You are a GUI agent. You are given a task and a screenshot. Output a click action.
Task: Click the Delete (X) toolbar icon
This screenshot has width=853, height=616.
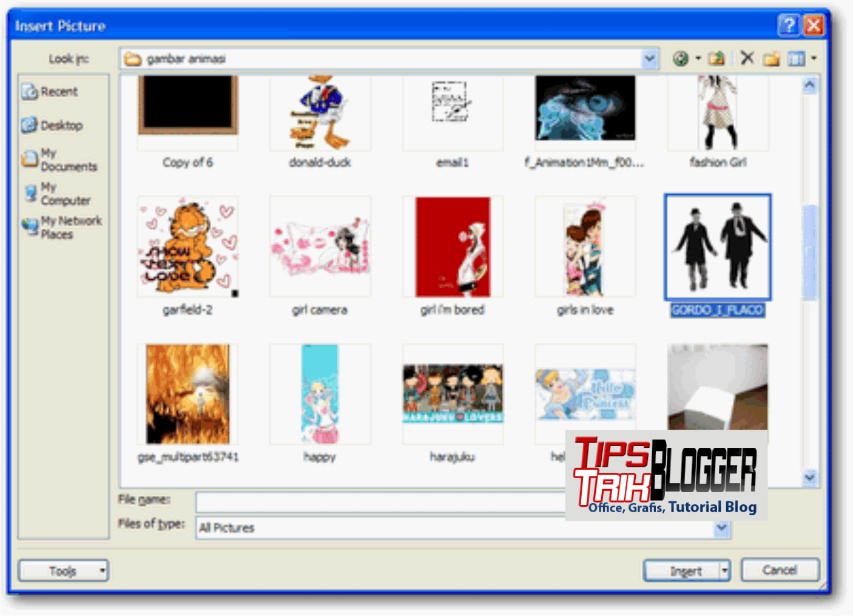pyautogui.click(x=747, y=58)
